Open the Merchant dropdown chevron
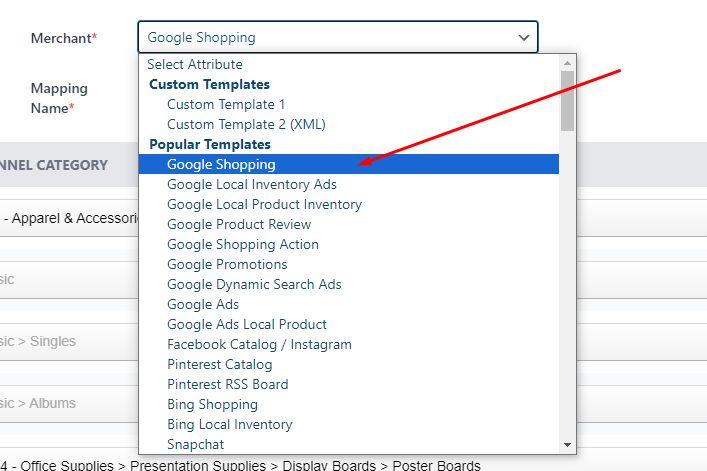This screenshot has height=471, width=707. [523, 37]
